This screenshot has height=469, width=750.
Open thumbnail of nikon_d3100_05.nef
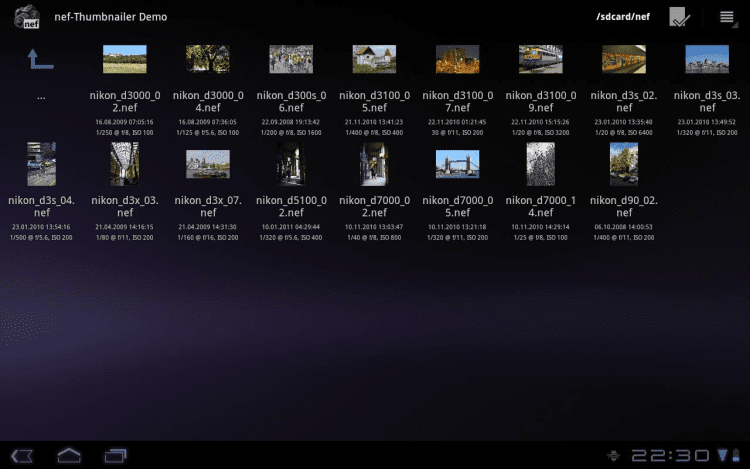point(375,59)
